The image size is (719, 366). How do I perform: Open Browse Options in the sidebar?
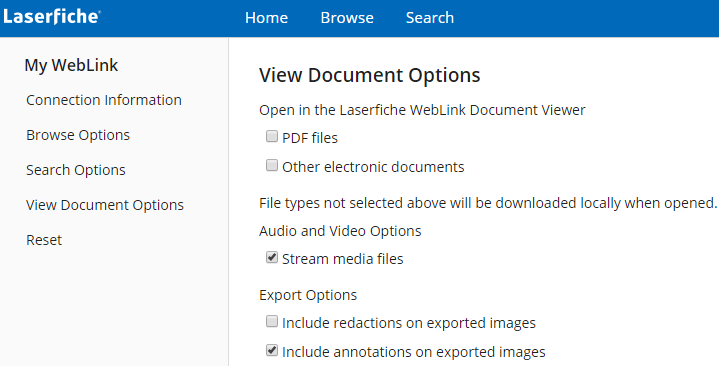tap(78, 135)
